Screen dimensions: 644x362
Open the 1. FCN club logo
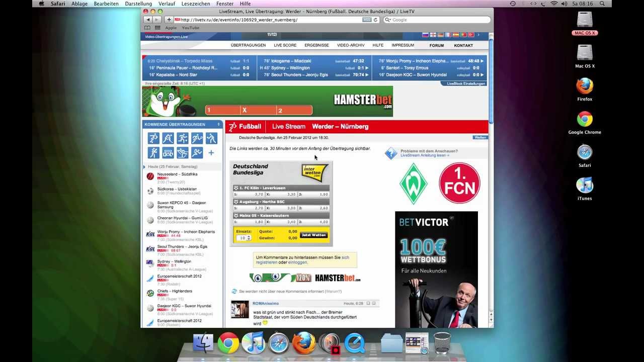click(459, 183)
